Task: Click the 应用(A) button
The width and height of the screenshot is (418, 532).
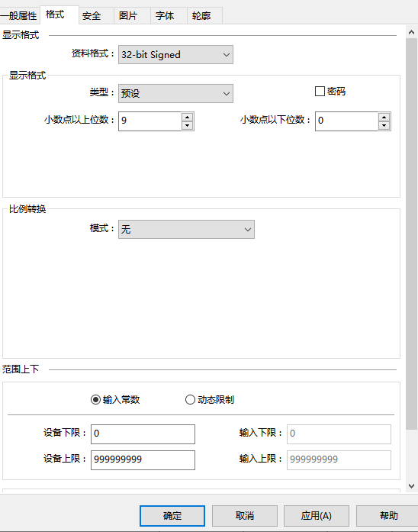Action: click(317, 516)
